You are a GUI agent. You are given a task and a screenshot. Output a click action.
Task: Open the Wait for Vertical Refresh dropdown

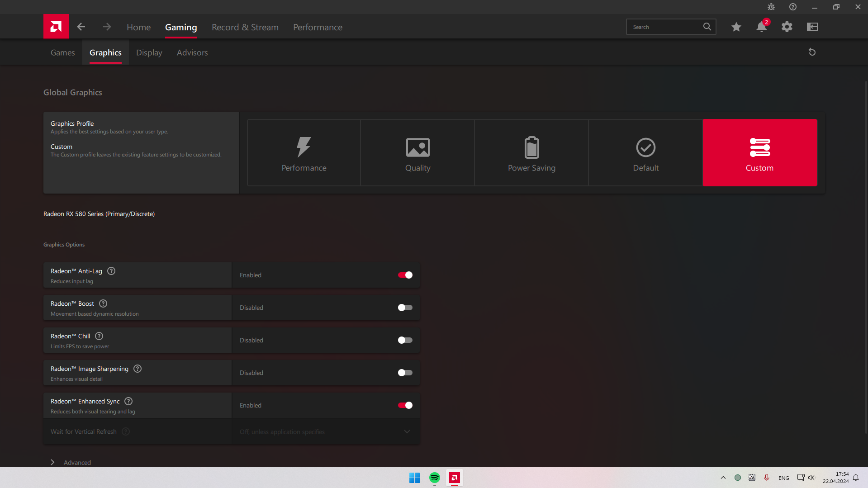326,432
